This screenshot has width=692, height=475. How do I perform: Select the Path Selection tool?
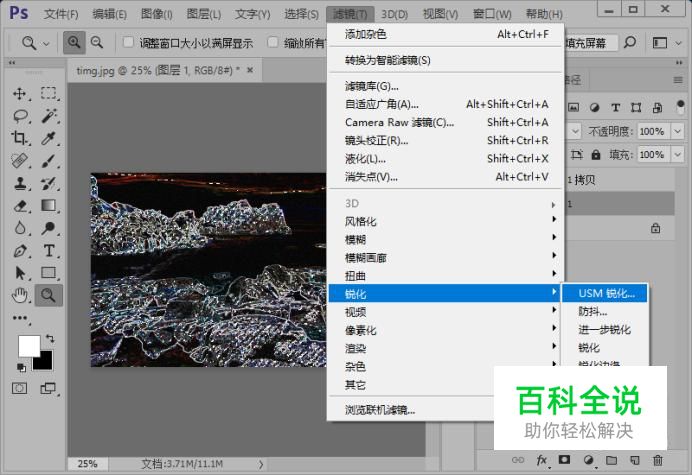pyautogui.click(x=19, y=273)
